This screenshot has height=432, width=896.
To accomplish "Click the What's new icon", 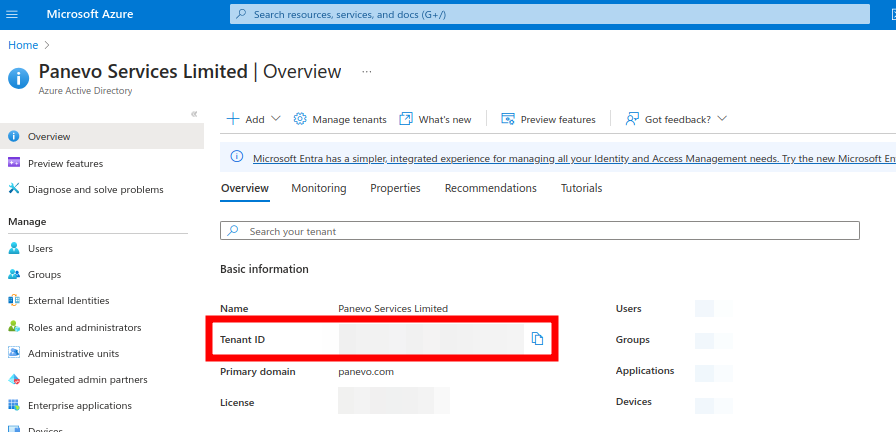I will coord(406,119).
